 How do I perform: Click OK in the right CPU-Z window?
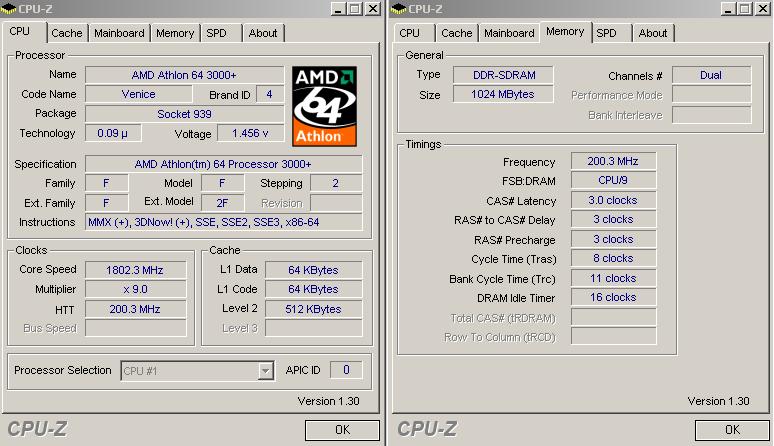click(x=733, y=430)
